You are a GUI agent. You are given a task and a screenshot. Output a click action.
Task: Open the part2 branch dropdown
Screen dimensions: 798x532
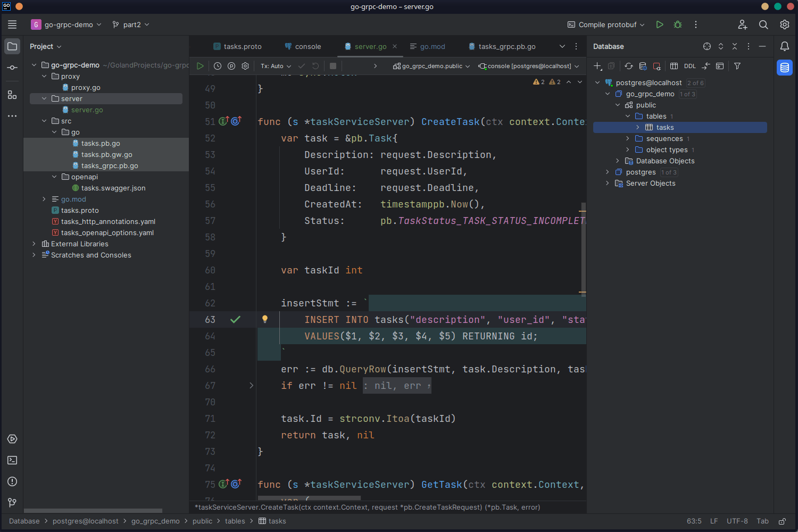coord(131,24)
